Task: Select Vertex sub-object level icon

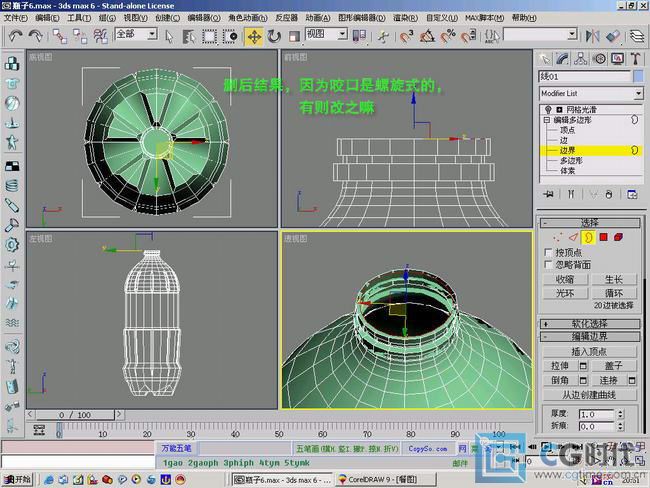Action: coord(558,237)
